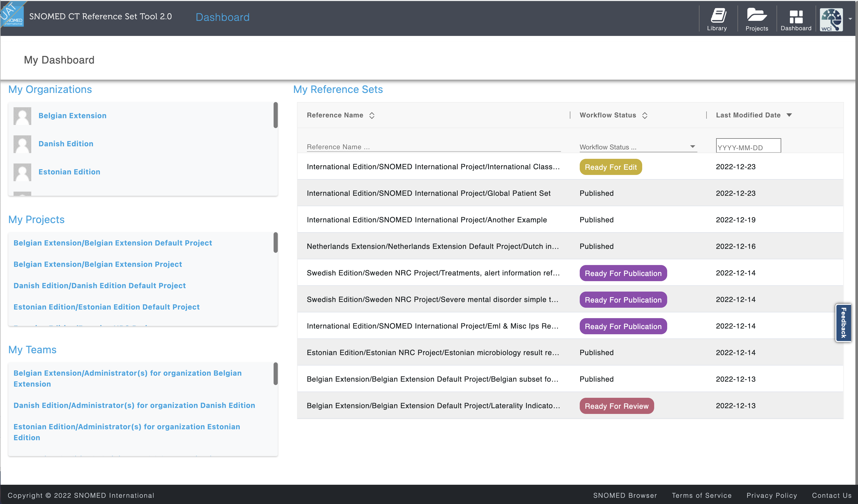Open Belgian Extension organization link
This screenshot has height=504, width=858.
[73, 116]
